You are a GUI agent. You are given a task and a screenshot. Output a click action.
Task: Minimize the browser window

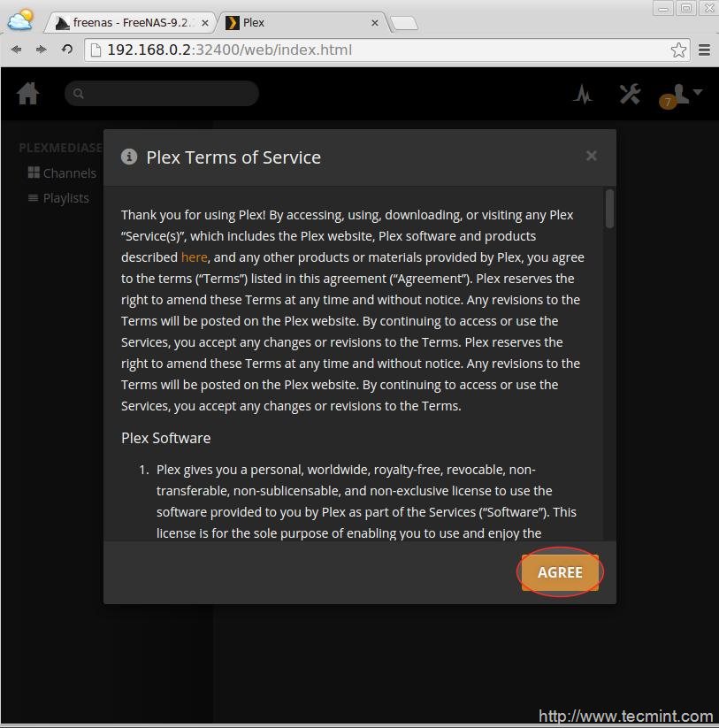(663, 8)
